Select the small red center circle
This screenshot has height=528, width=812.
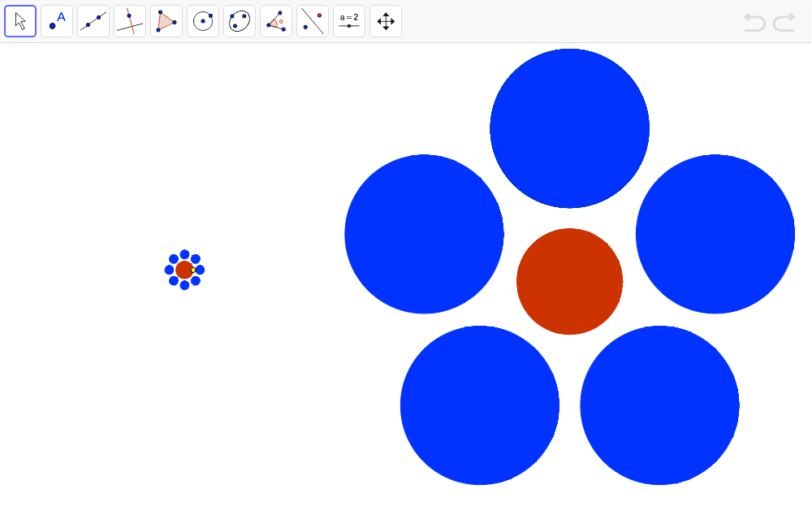pos(184,270)
